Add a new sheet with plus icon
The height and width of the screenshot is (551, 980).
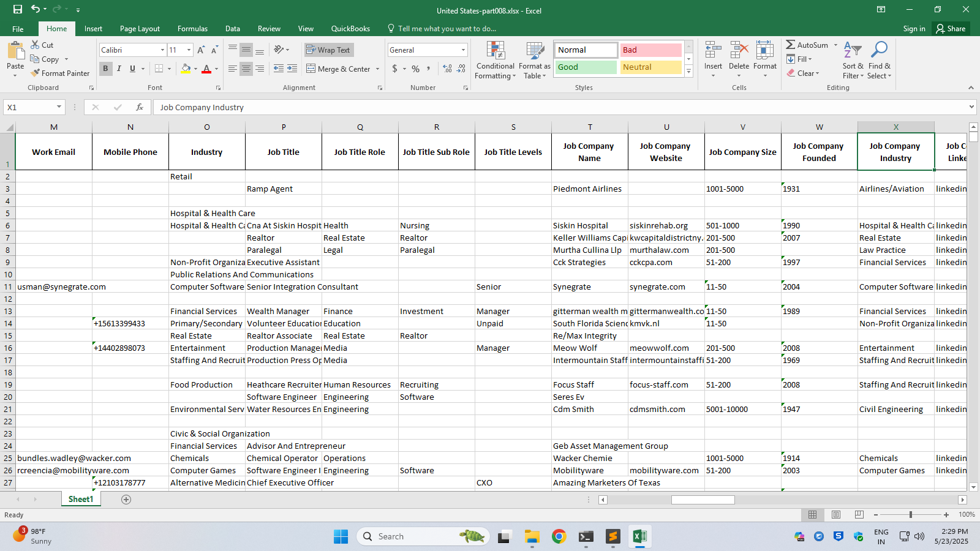[126, 500]
